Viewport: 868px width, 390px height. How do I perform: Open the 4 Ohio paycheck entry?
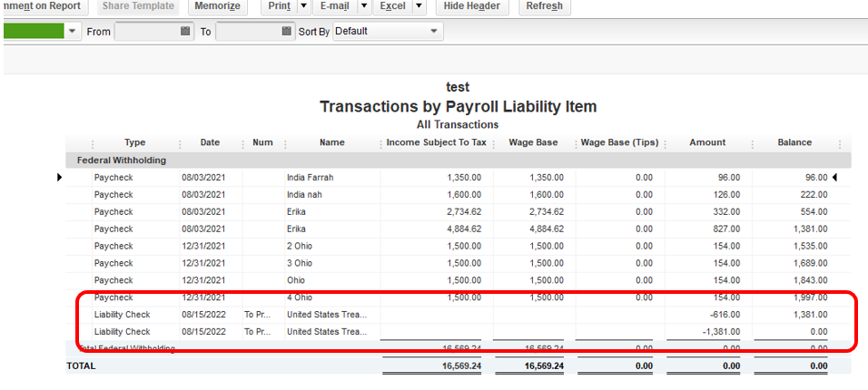coord(458,297)
